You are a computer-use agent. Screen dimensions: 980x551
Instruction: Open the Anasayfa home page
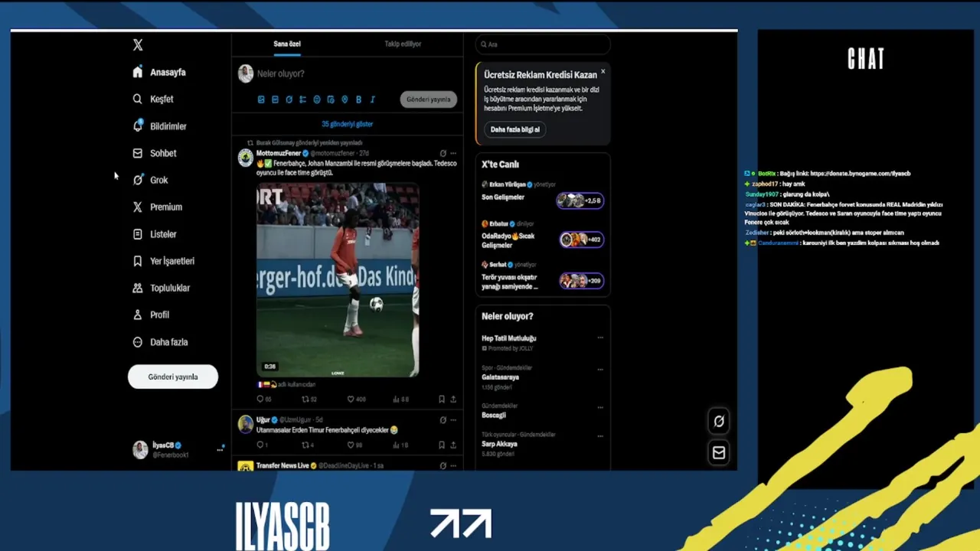pos(159,72)
